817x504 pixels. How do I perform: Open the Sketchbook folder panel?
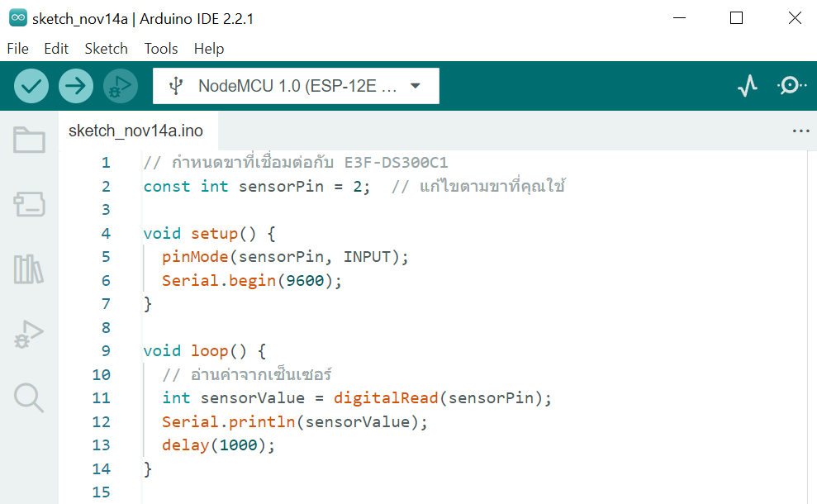point(29,140)
